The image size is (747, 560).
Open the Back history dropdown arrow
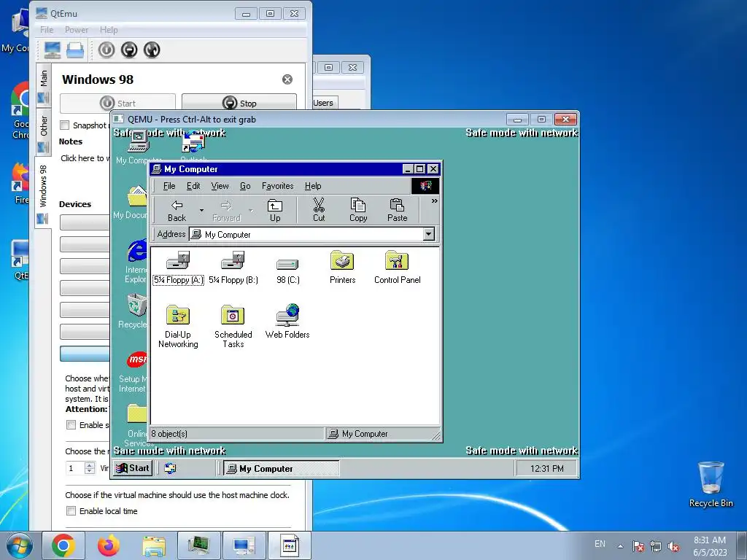tap(201, 211)
